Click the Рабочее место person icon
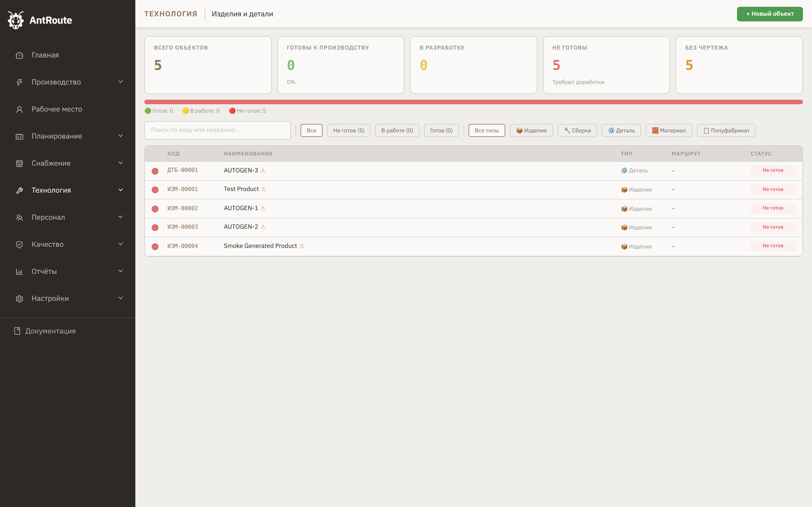Screen dimensions: 812x507 pyautogui.click(x=19, y=109)
